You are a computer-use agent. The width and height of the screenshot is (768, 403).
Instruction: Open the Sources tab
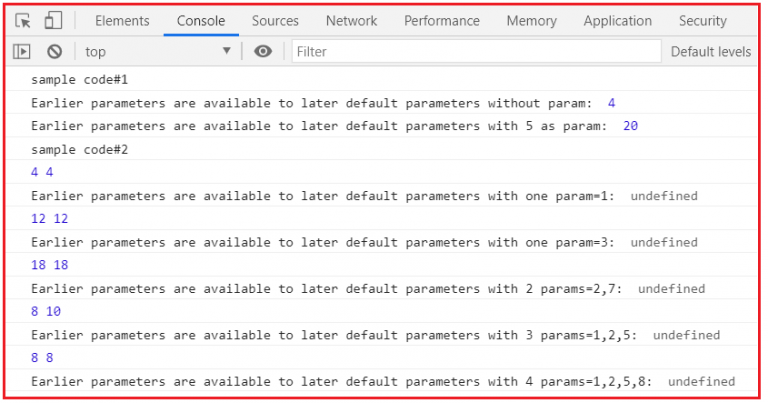pos(275,21)
